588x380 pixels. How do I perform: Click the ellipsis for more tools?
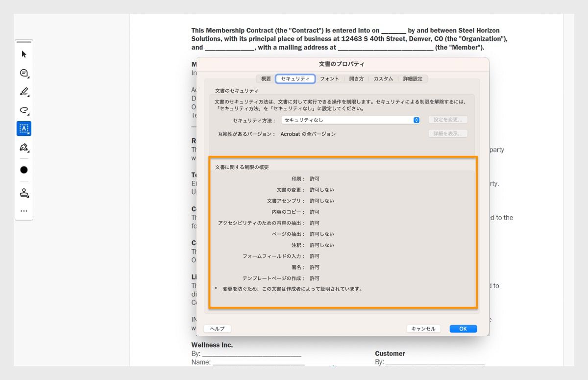24,211
